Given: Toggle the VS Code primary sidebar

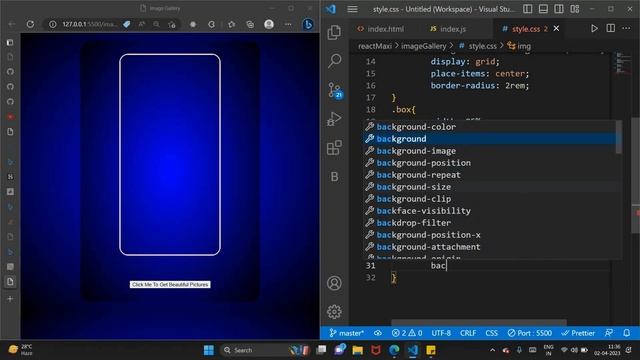Looking at the screenshot, I should click(527, 9).
